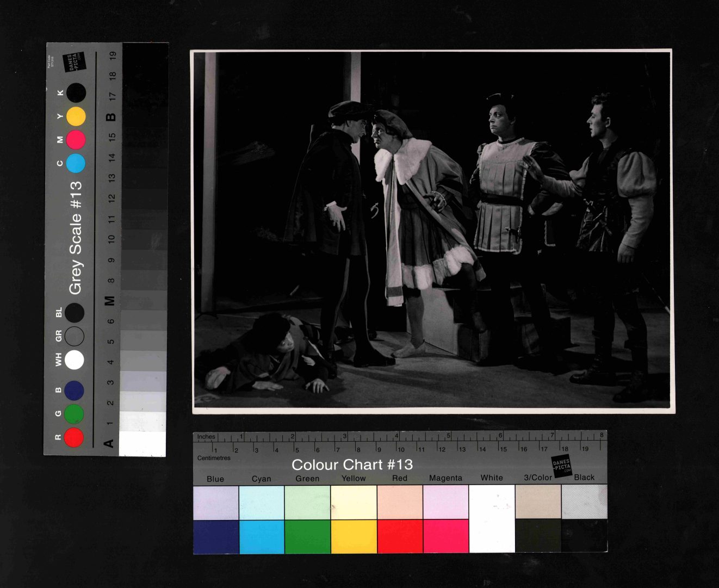Select the dark blue swatch under Blue
Viewport: 719px width, 588px height.
[x=216, y=536]
